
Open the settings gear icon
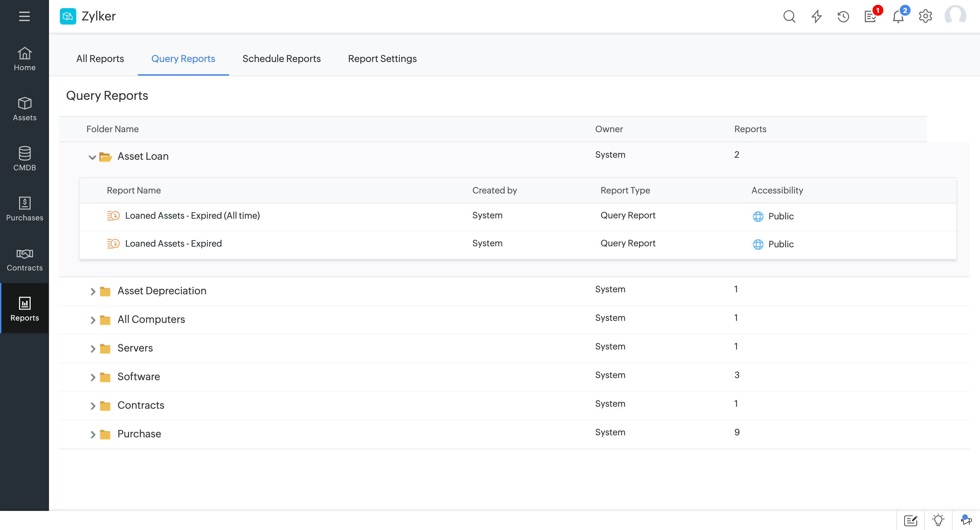(925, 16)
